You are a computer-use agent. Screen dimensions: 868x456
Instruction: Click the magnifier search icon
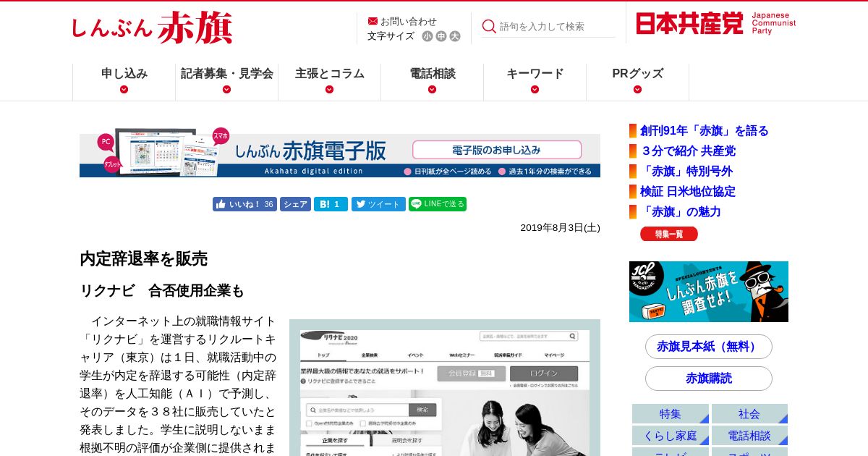point(489,26)
